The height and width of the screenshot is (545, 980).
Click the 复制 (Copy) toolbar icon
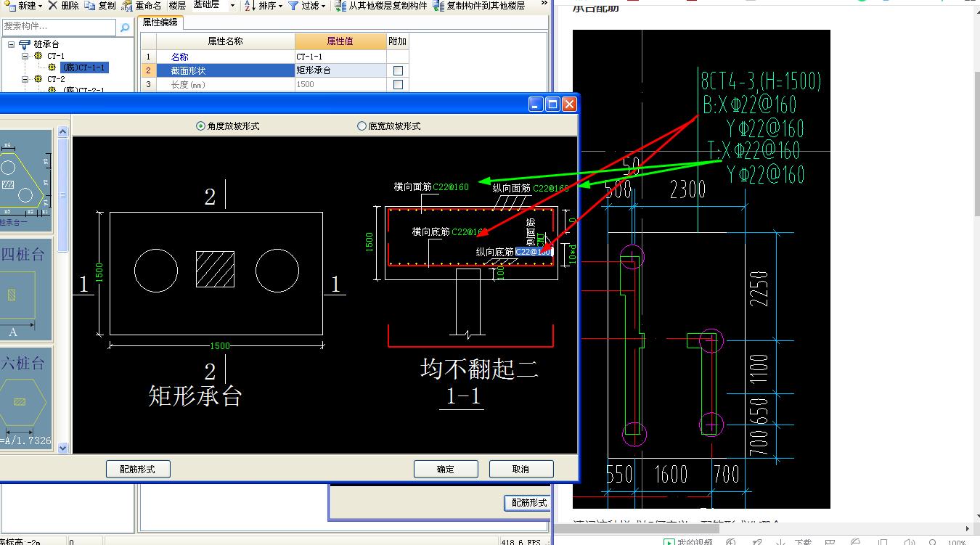pos(89,5)
